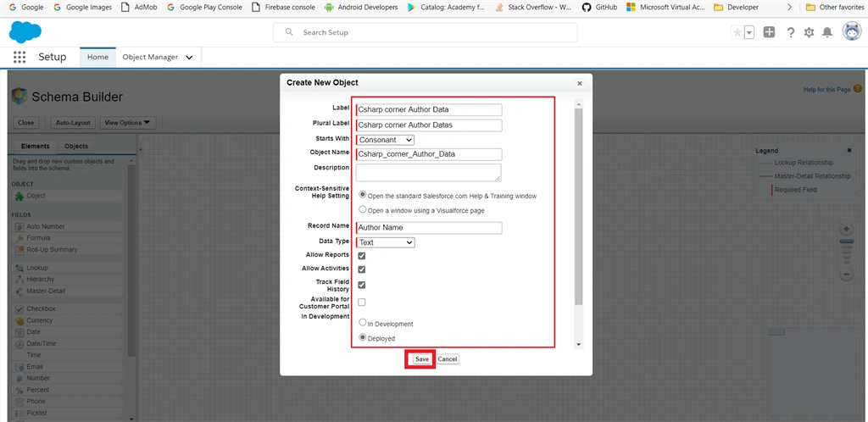Select the Object element in the palette
Image resolution: width=868 pixels, height=422 pixels.
click(67, 196)
